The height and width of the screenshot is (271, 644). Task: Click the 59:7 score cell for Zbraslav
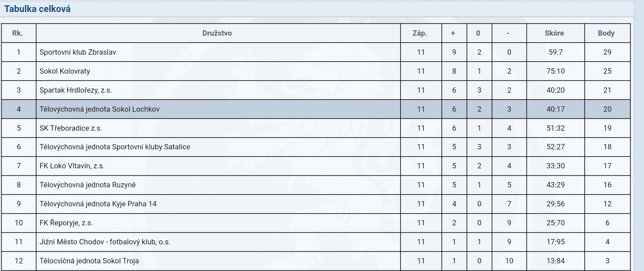click(555, 52)
